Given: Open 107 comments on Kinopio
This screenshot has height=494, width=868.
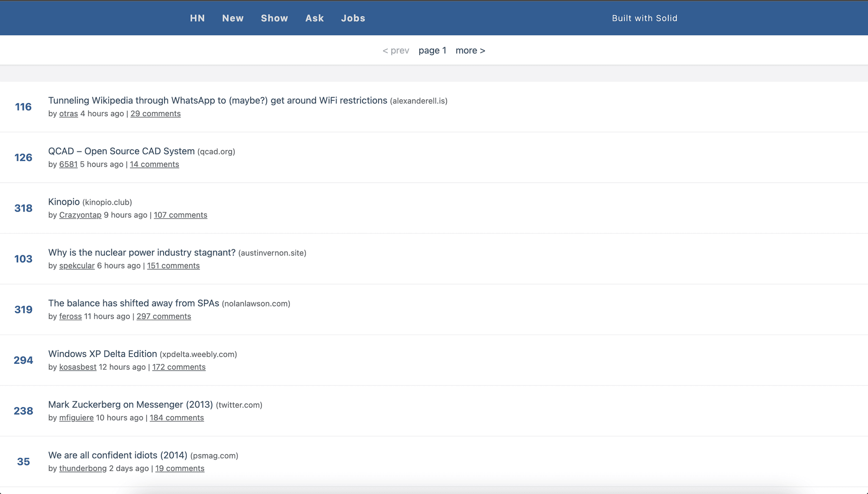Looking at the screenshot, I should [180, 215].
